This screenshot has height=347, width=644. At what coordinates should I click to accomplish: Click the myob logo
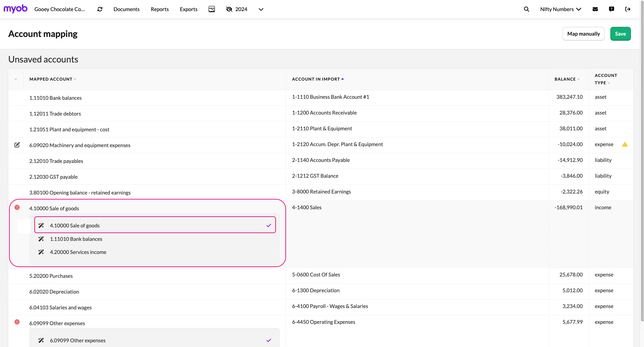pos(15,9)
